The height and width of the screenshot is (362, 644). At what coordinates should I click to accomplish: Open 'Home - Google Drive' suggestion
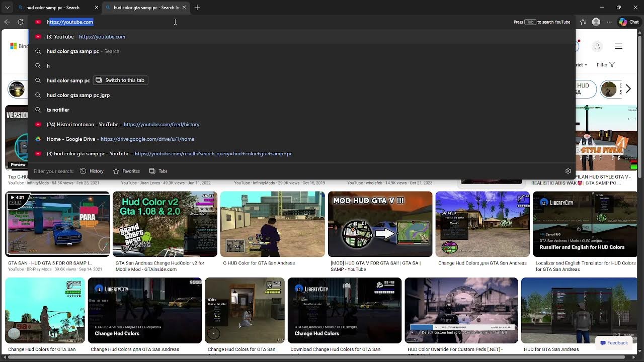302,139
